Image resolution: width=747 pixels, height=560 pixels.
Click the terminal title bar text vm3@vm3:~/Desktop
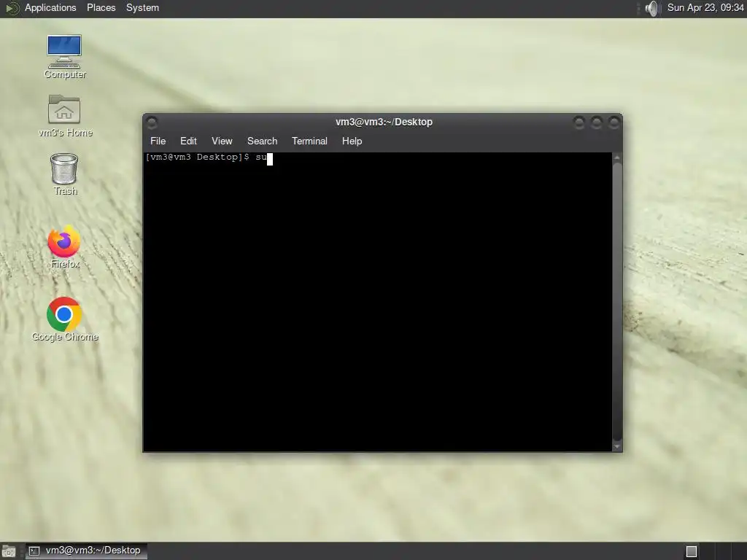(384, 122)
